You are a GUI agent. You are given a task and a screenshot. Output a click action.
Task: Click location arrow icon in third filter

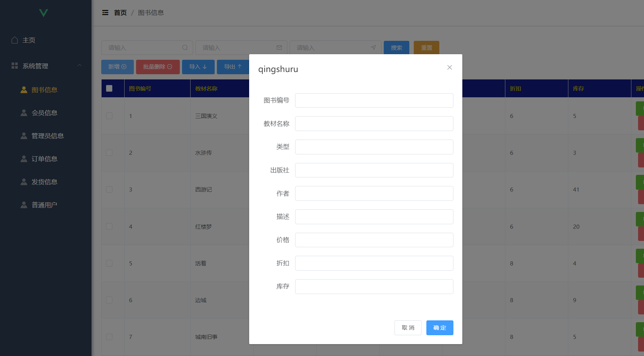click(x=373, y=48)
